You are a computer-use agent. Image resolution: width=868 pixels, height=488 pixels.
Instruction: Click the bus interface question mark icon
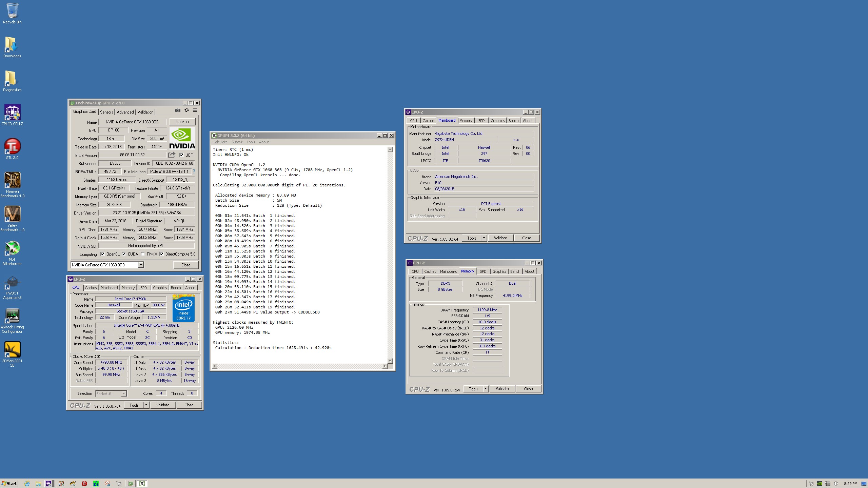[194, 171]
